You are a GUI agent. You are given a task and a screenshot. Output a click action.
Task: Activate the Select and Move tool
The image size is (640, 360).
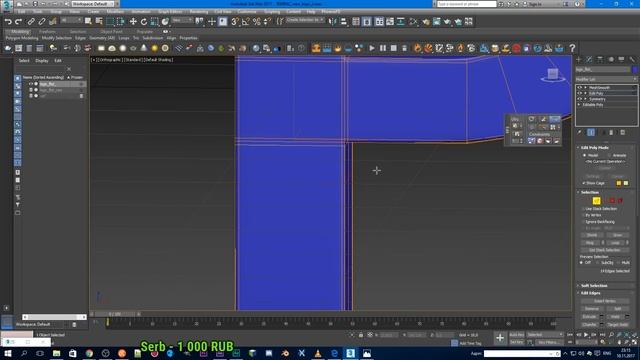133,22
